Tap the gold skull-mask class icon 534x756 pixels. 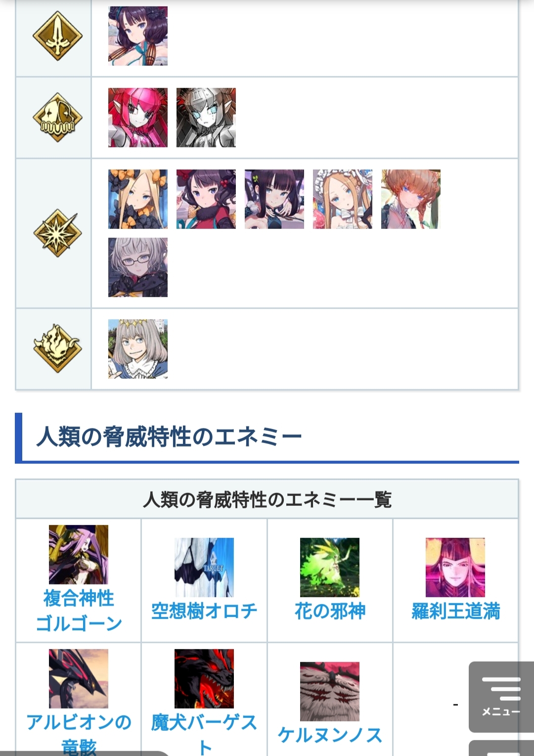[57, 117]
